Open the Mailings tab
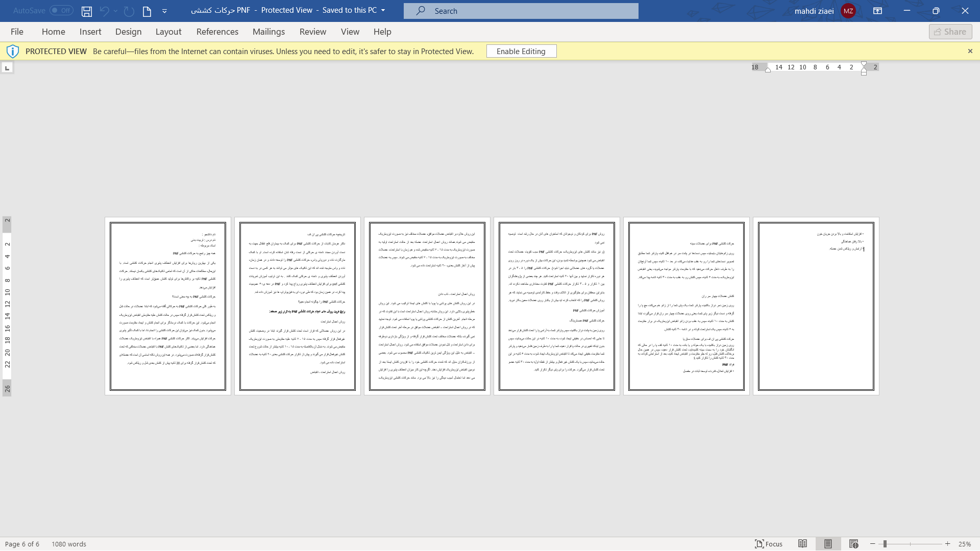This screenshot has height=551, width=980. [269, 32]
